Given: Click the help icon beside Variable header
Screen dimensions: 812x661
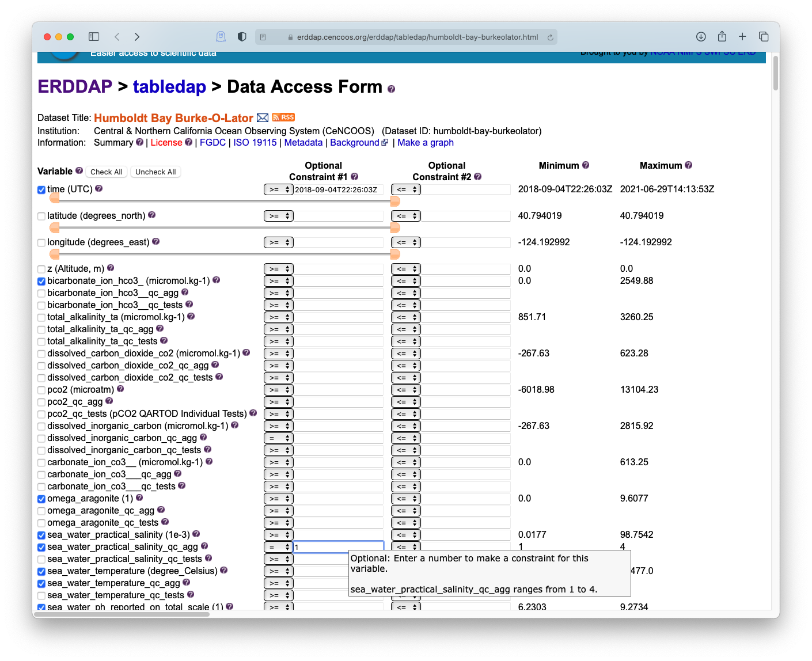Looking at the screenshot, I should [79, 170].
